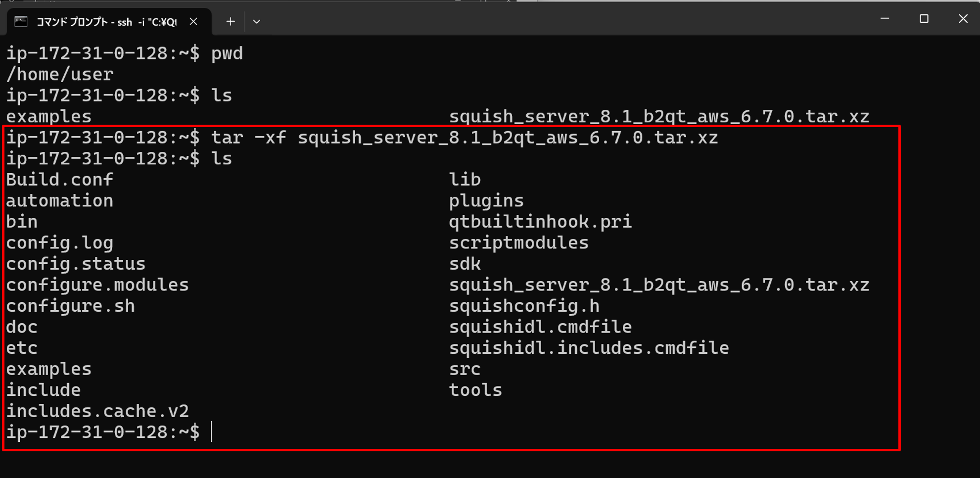Viewport: 980px width, 478px height.
Task: Close the terminal window
Action: 963,19
